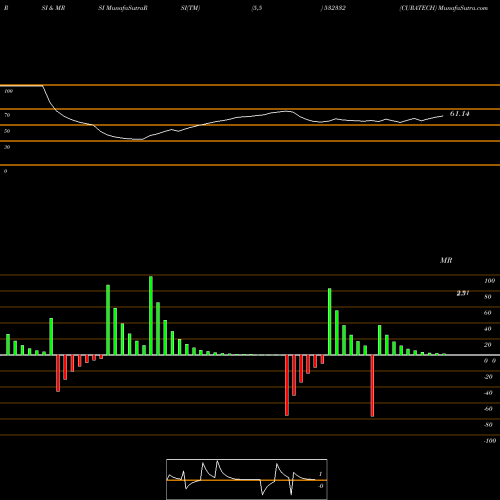This screenshot has height=500, width=500.
Task: Click the MR value label 2.31
Action: click(x=463, y=293)
